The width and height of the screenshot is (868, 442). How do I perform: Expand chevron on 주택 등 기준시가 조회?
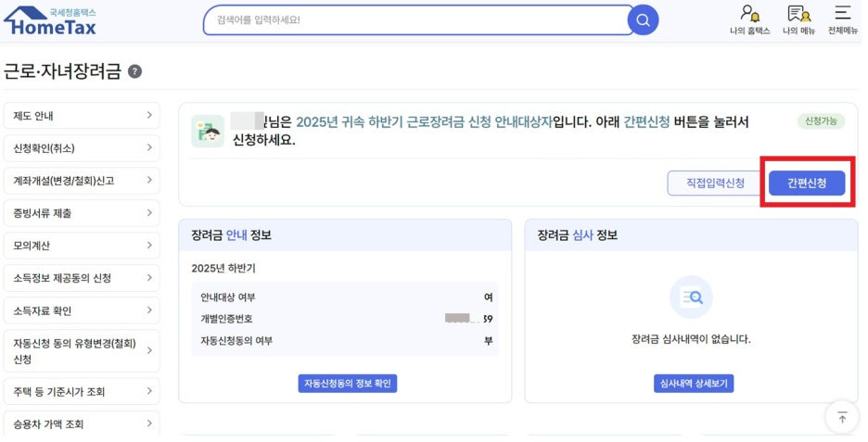coord(149,391)
